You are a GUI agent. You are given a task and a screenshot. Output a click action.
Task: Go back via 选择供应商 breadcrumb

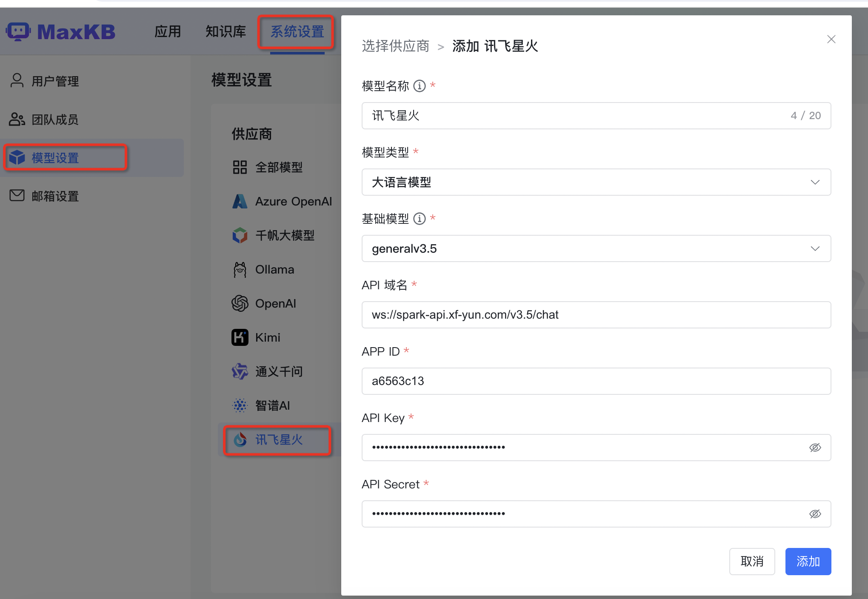(x=395, y=46)
